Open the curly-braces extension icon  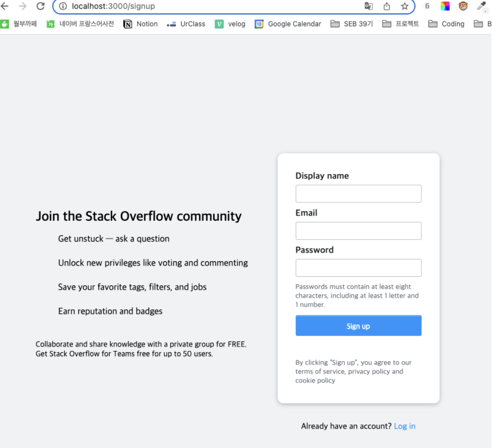(427, 6)
